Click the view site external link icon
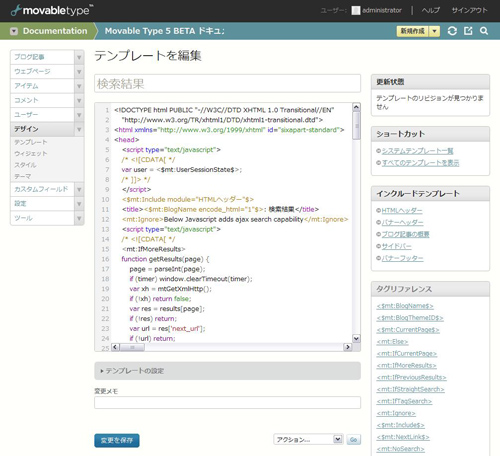This screenshot has width=500, height=456. pos(468,31)
